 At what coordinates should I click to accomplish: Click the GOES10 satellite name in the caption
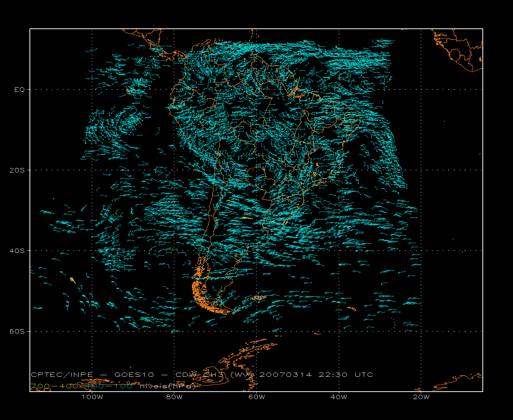[134, 374]
